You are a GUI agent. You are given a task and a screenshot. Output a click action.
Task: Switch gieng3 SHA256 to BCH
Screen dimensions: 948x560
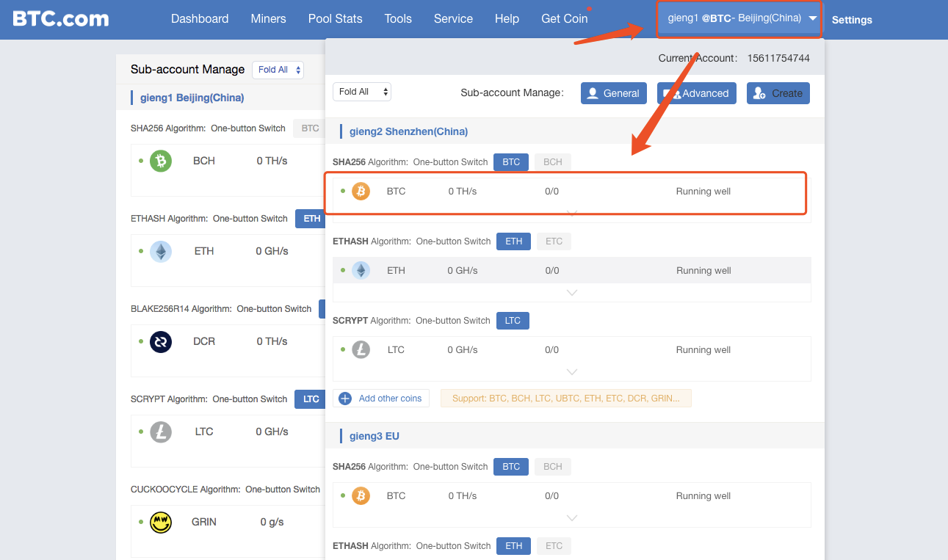pyautogui.click(x=553, y=467)
